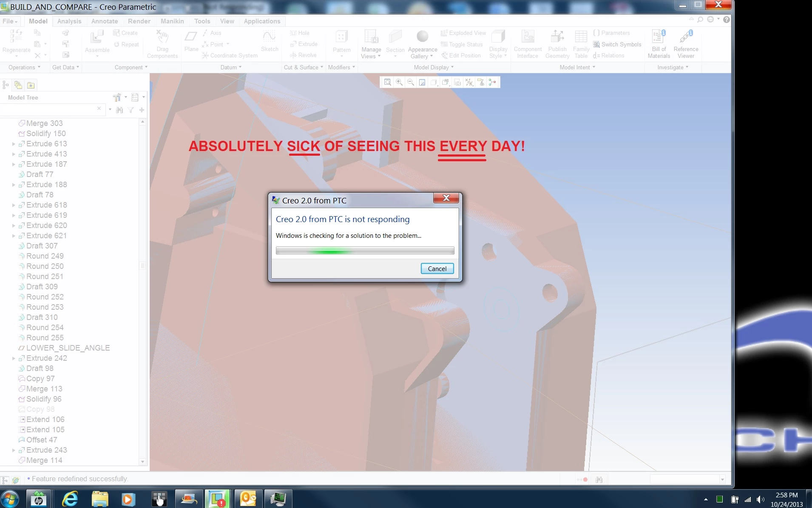The image size is (812, 508).
Task: Click the Sketch icon
Action: 270,37
